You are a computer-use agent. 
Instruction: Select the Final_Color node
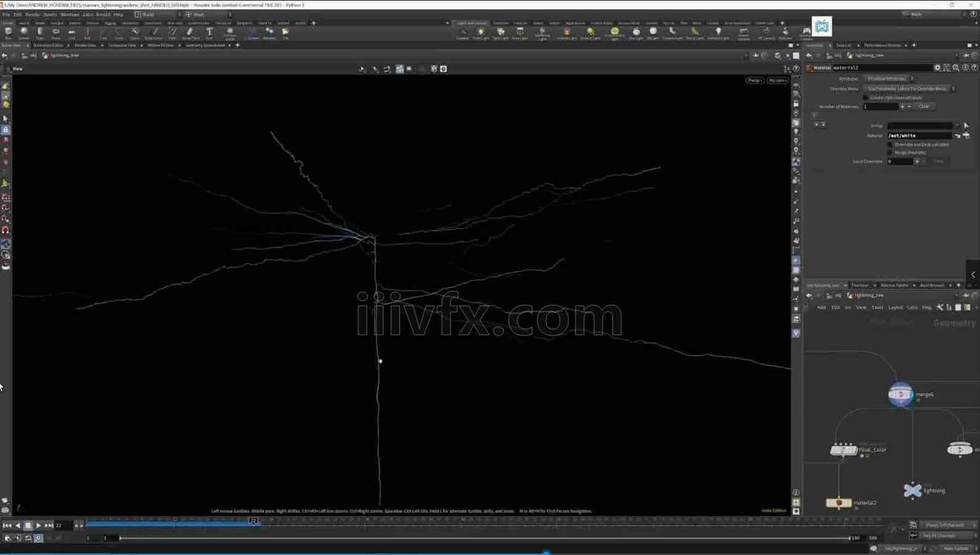pos(844,450)
